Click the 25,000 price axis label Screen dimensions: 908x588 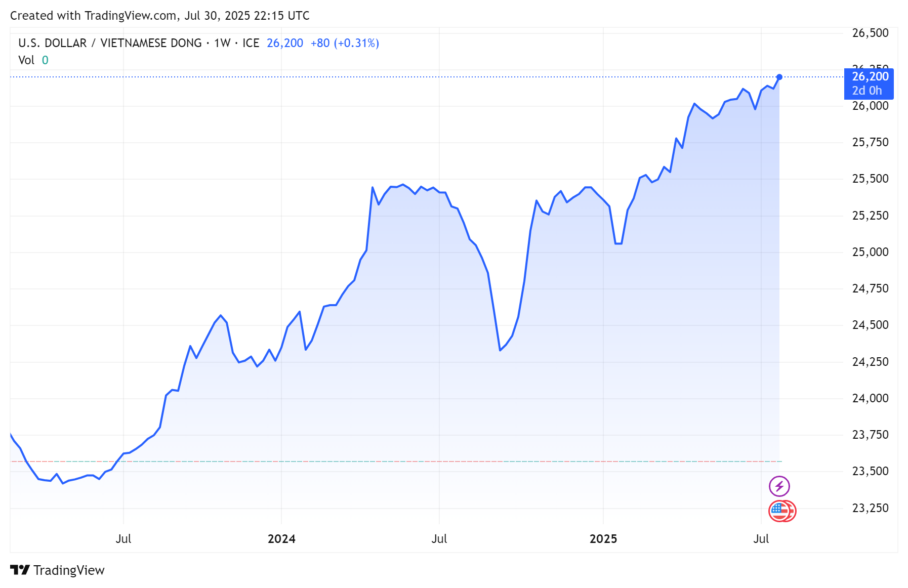click(x=870, y=252)
